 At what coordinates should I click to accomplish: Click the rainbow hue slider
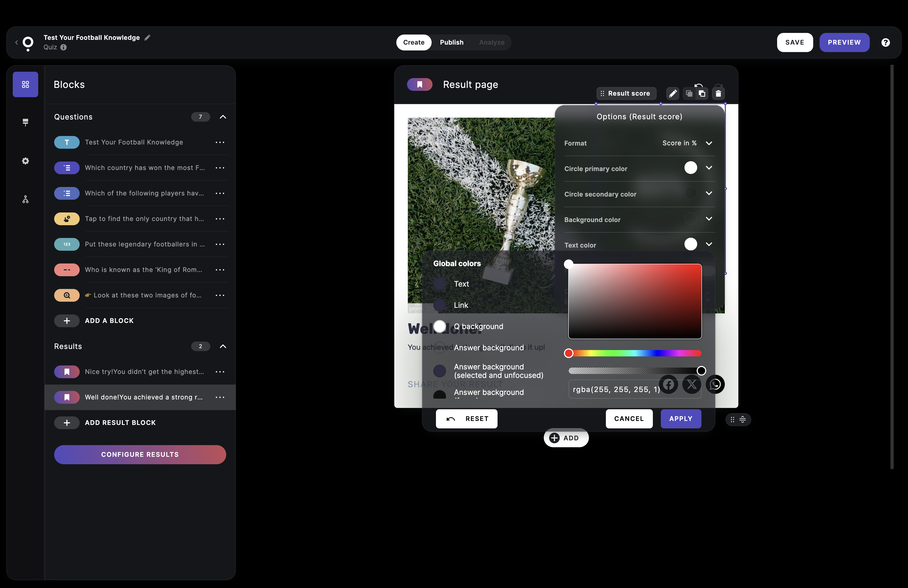pos(635,353)
